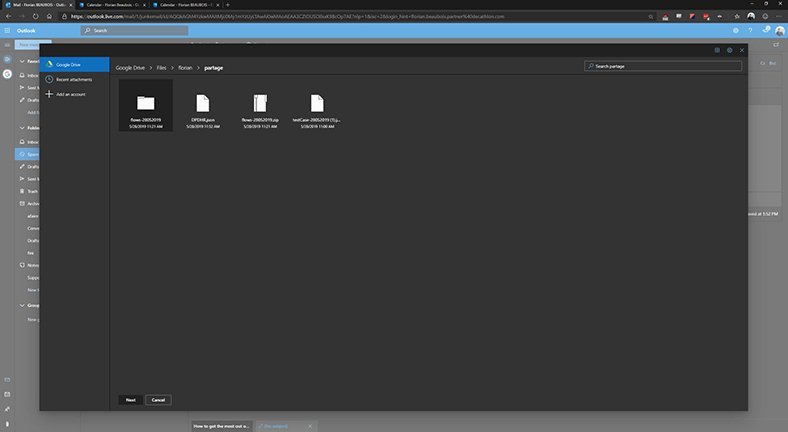
Task: Close the file picker dialog
Action: tap(742, 50)
